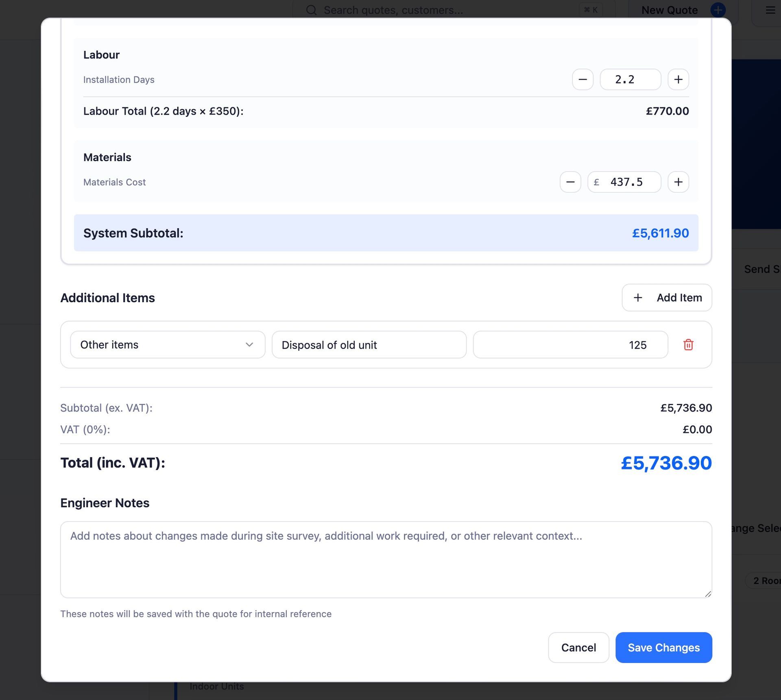Click the chevron arrow in category select
Viewport: 781px width, 700px height.
[249, 345]
